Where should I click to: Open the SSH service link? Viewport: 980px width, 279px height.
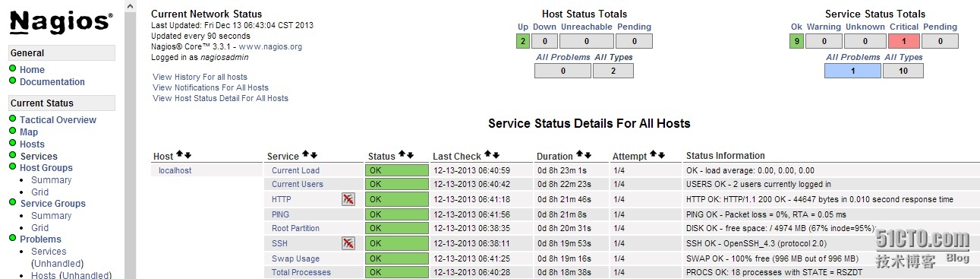click(x=279, y=243)
